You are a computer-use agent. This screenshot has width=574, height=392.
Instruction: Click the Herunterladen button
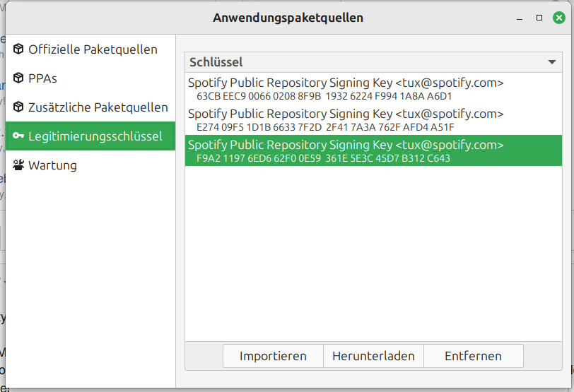click(x=373, y=356)
